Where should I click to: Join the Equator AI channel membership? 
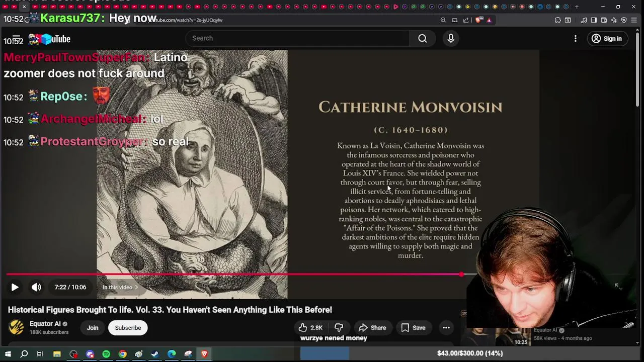pos(93,328)
